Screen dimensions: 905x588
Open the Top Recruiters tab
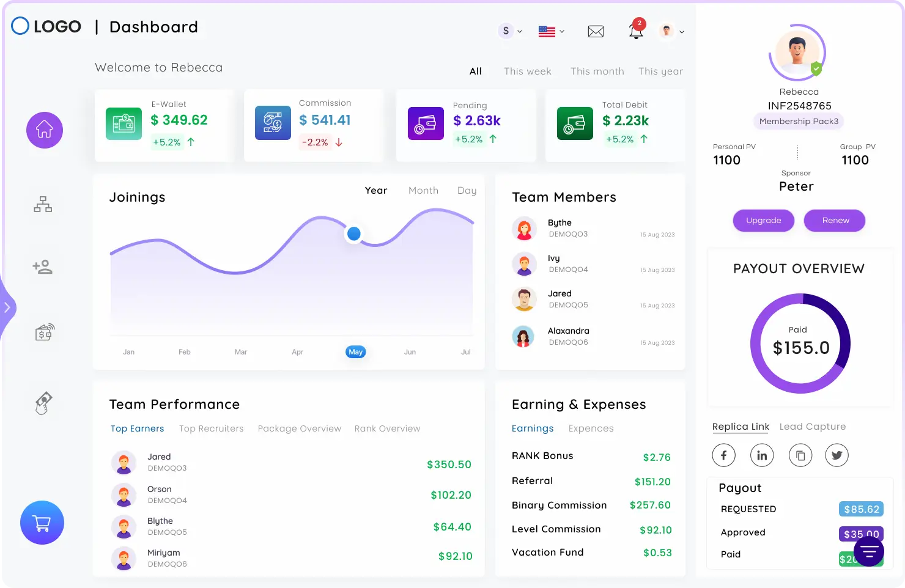pos(212,429)
